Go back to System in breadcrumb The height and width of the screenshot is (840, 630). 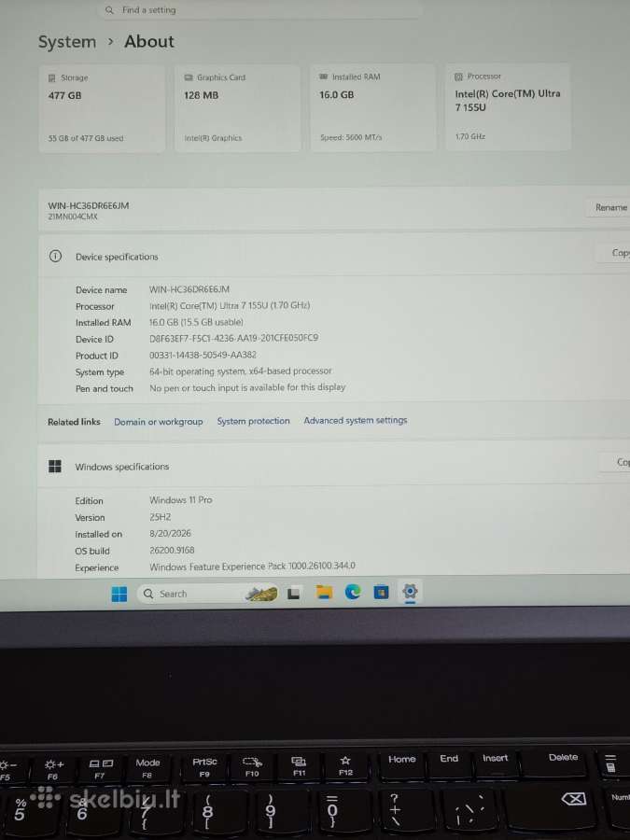point(67,42)
